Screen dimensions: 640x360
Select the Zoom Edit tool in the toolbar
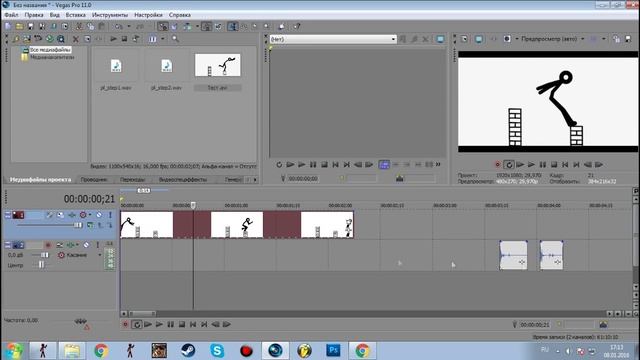point(266,27)
